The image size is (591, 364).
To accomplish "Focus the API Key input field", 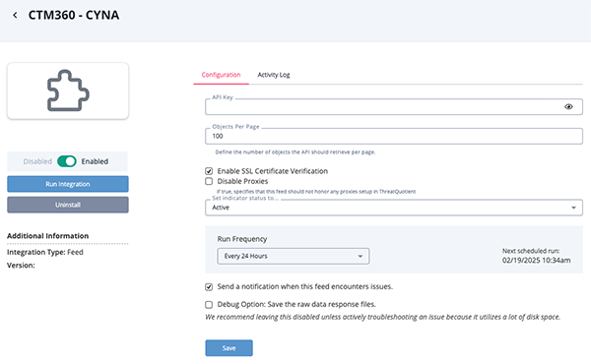I will pos(394,107).
